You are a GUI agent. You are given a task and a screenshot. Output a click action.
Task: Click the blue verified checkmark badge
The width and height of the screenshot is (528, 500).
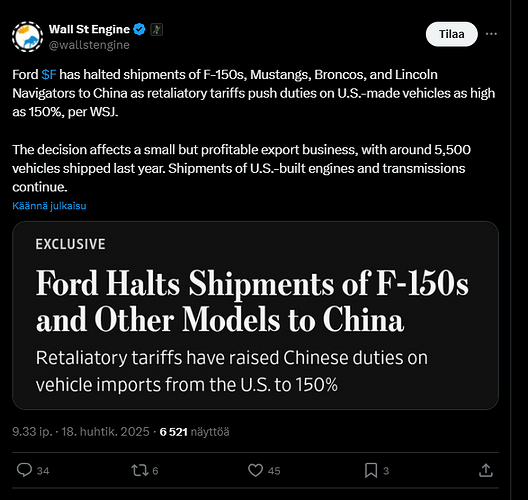139,29
